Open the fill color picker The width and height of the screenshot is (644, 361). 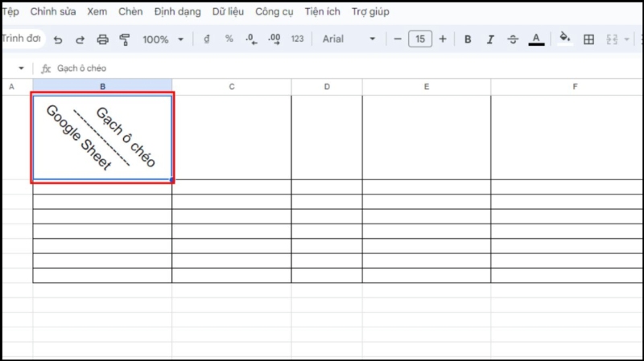(x=564, y=39)
